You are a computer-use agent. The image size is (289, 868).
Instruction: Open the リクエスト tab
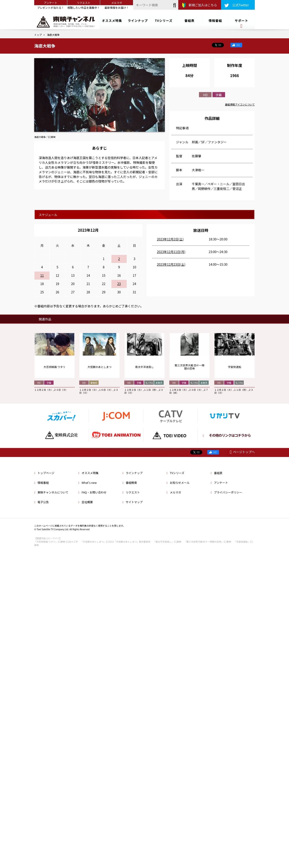pyautogui.click(x=84, y=3)
